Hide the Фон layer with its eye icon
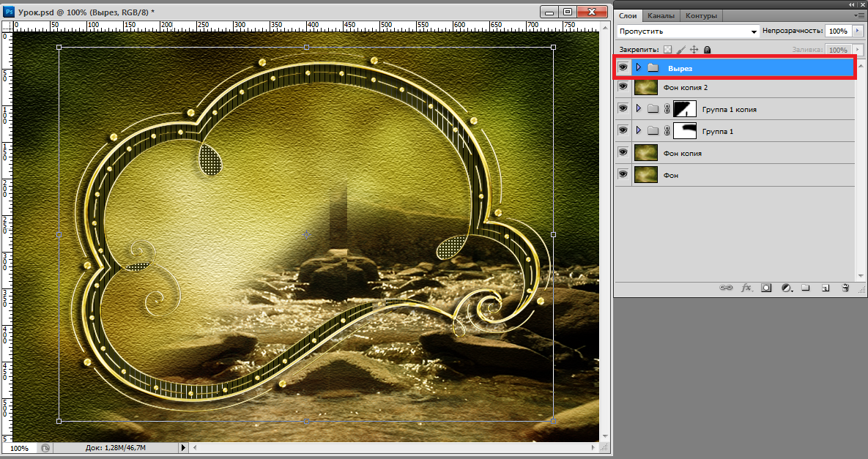 tap(623, 175)
